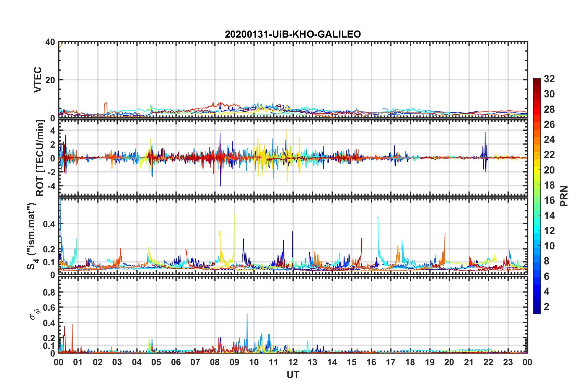Select the 4 tick on the ROT axis
The height and width of the screenshot is (392, 586).
pos(53,131)
